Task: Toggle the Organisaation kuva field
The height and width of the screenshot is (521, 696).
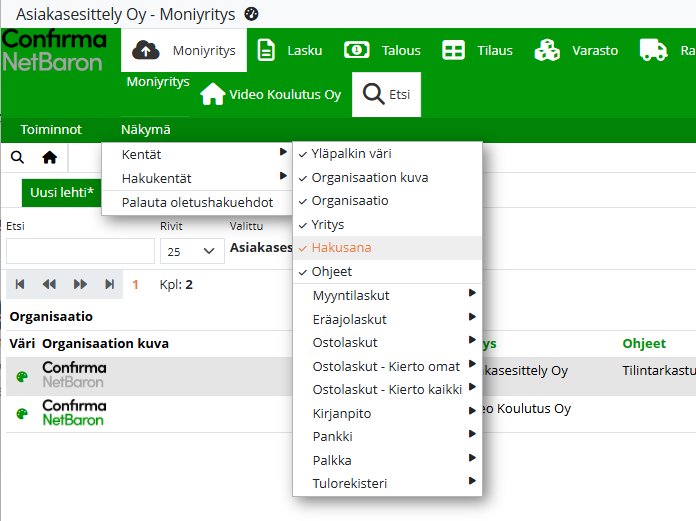Action: (369, 177)
